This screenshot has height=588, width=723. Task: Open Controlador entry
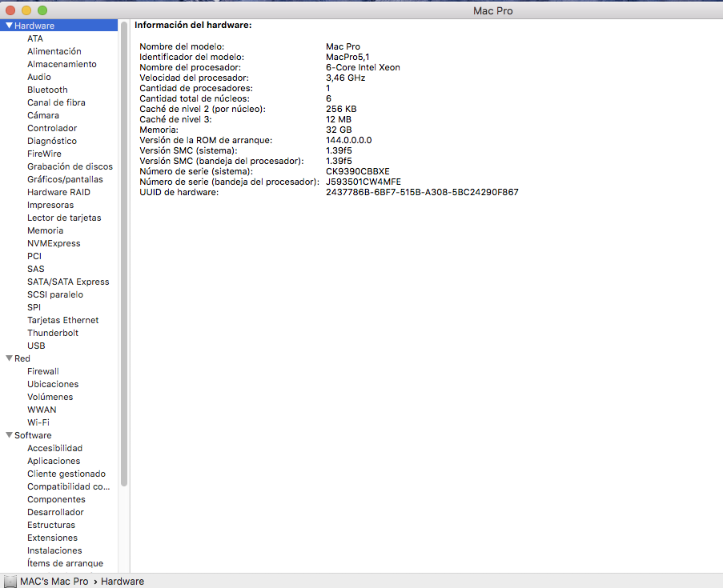52,128
